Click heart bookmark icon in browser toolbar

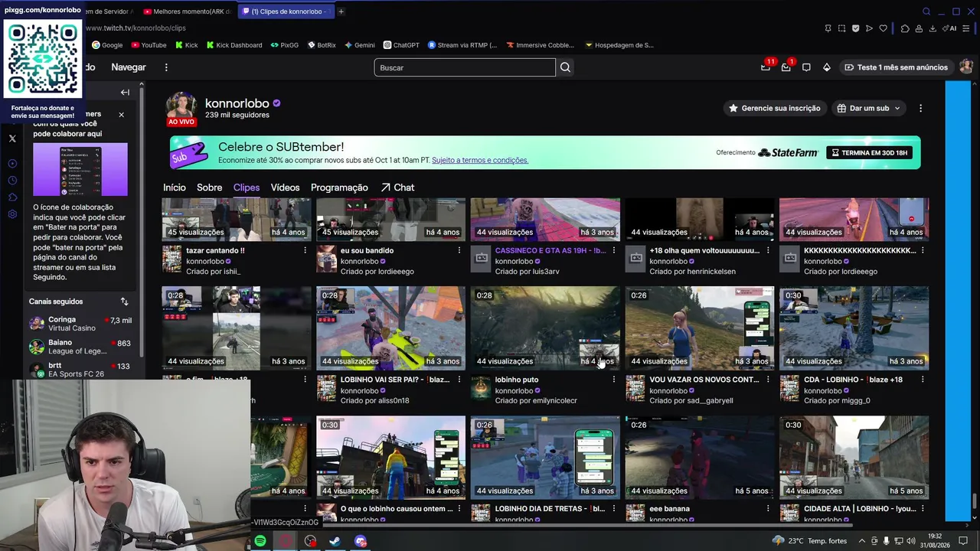883,28
